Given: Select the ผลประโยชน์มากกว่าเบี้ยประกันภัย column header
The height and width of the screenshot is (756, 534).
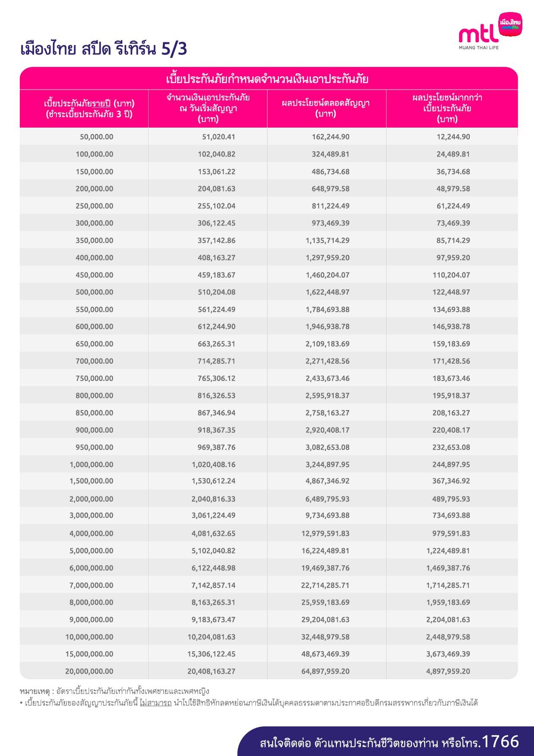Looking at the screenshot, I should pyautogui.click(x=447, y=108).
